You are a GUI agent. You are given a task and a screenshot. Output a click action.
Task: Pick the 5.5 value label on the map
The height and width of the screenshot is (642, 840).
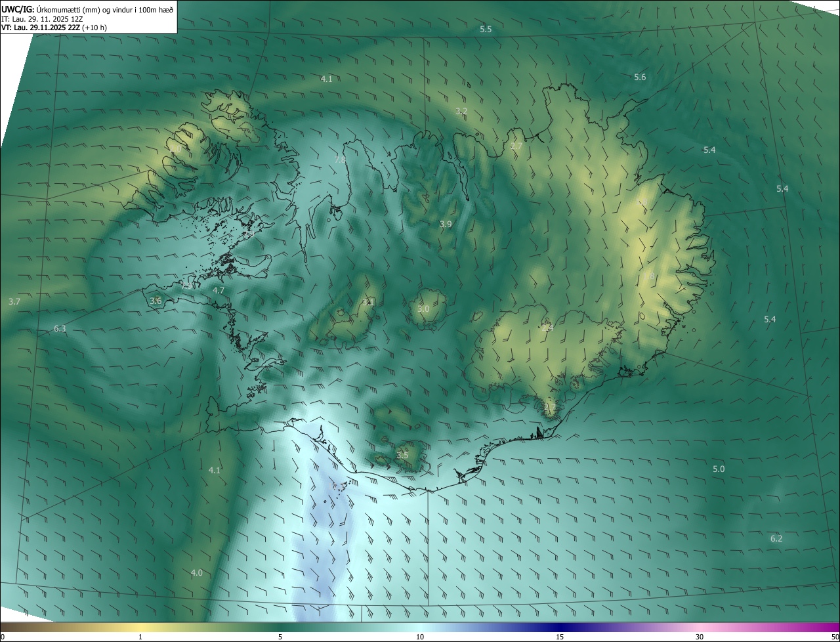[x=486, y=30]
